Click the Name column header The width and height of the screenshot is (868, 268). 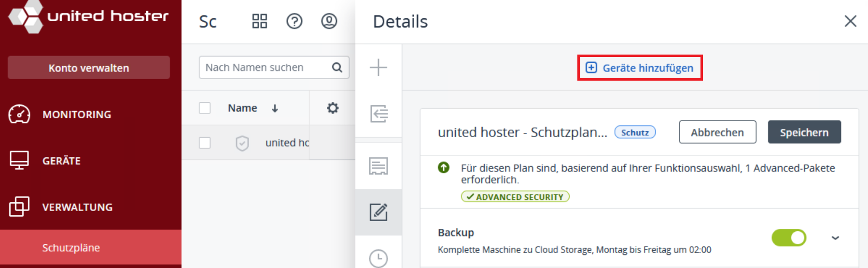pos(242,108)
